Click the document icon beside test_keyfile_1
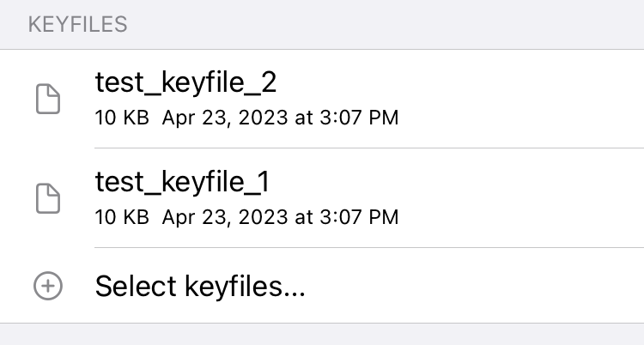 click(x=48, y=198)
